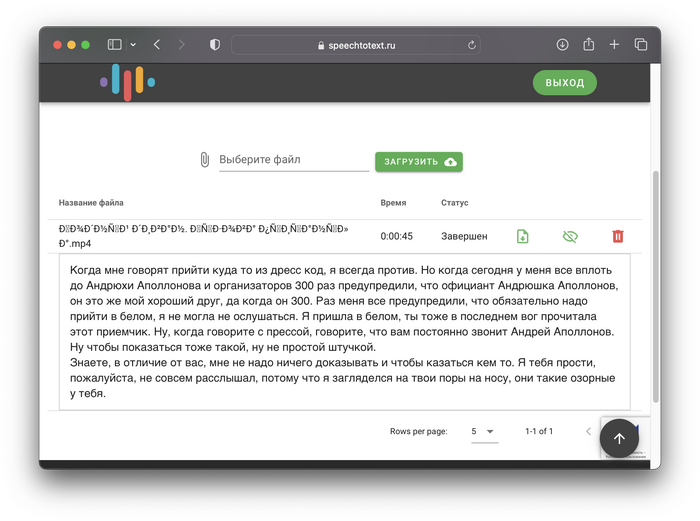
Task: Click inside the transcript text box
Action: point(345,332)
